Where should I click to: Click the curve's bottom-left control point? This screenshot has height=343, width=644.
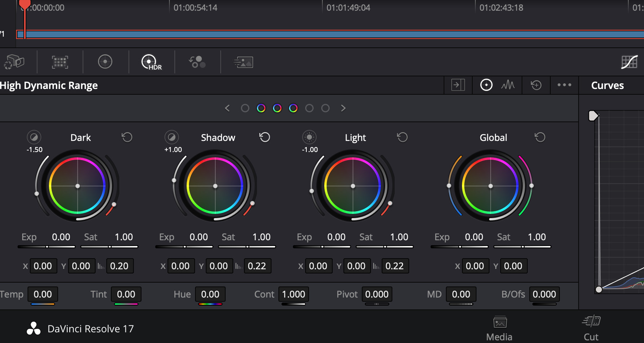click(599, 290)
